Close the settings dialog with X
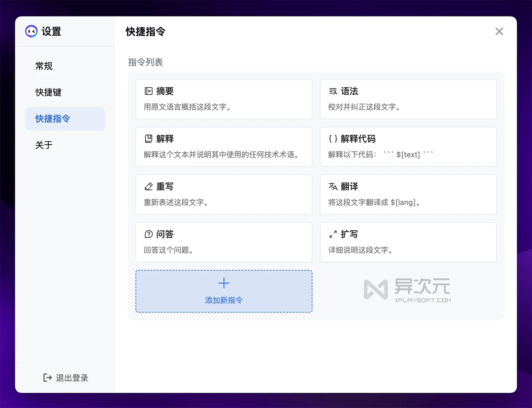 tap(499, 31)
